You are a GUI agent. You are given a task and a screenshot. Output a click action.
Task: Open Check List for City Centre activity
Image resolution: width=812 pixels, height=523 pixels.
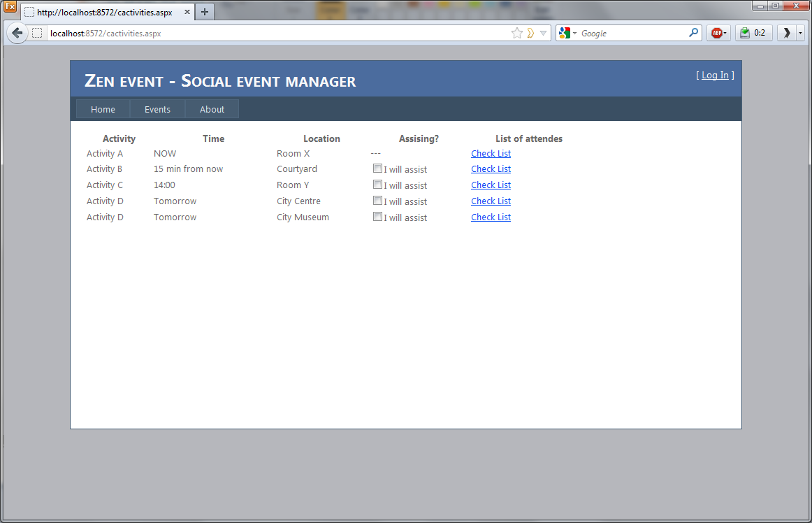(491, 201)
